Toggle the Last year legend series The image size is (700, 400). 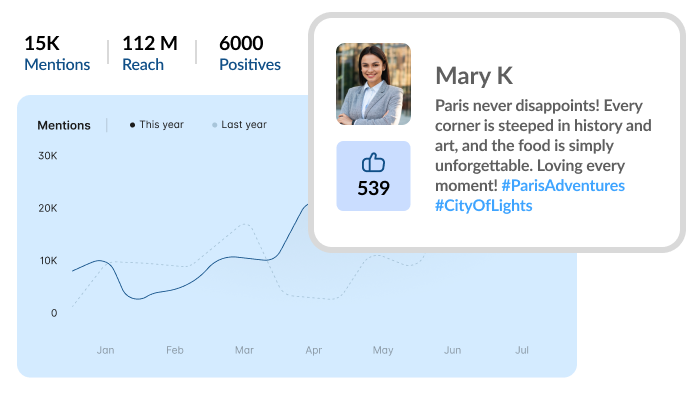point(240,125)
